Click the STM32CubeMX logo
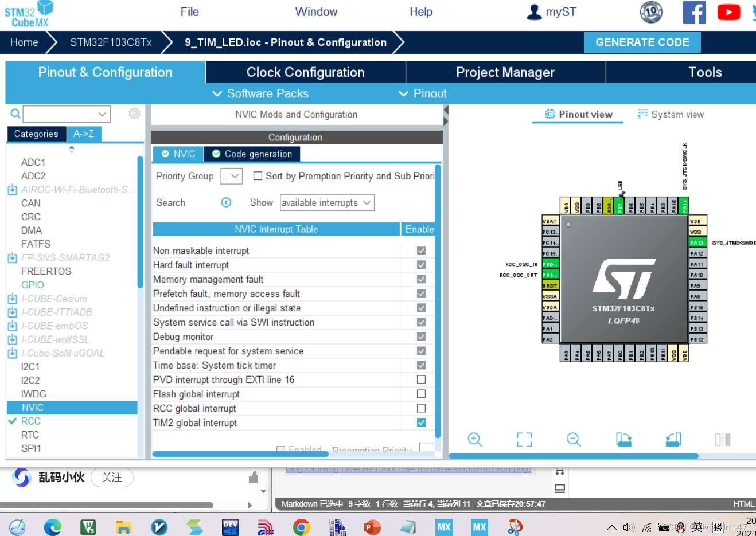Screen dimensions: 756x536 pos(29,14)
